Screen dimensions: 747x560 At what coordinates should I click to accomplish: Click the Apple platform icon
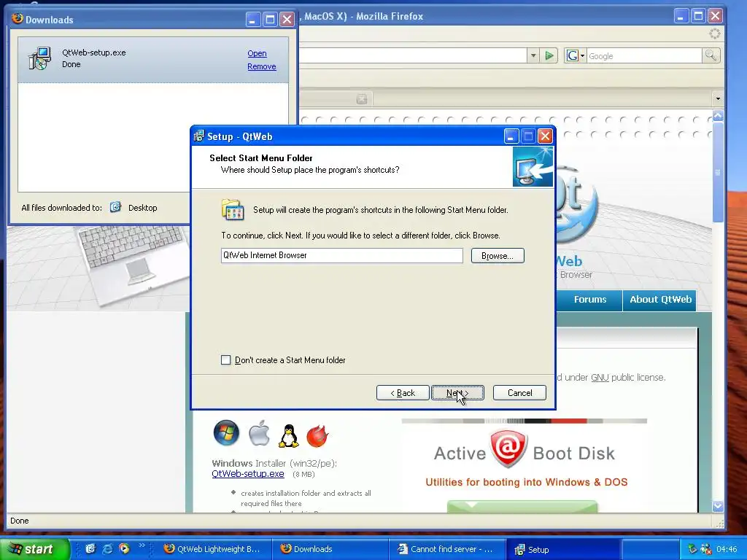(x=259, y=433)
